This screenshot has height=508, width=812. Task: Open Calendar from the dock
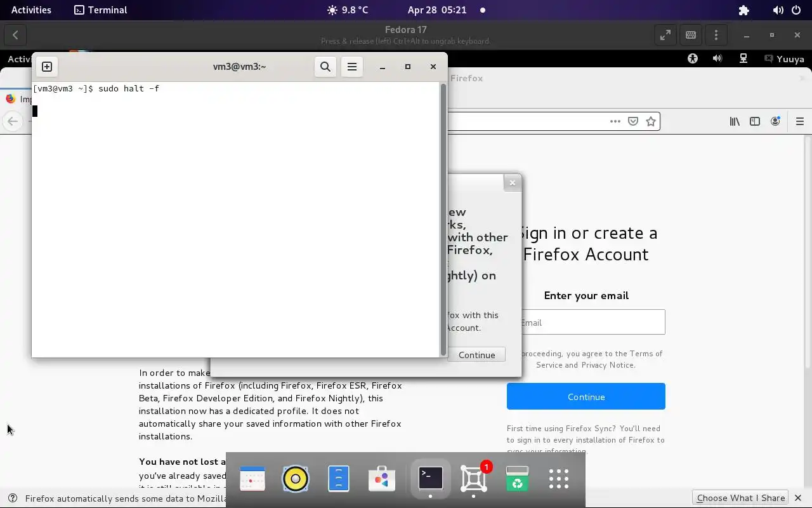[x=252, y=479]
